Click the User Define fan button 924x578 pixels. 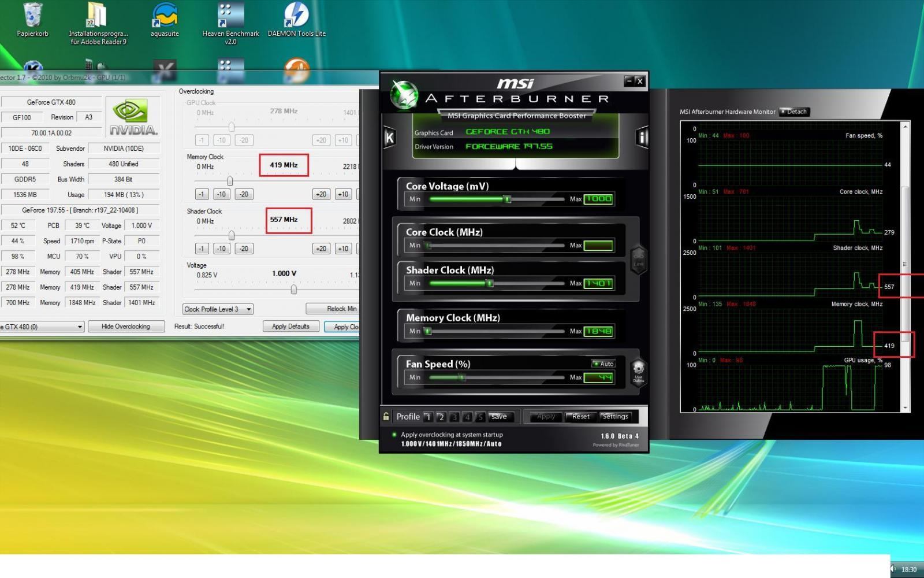click(x=638, y=371)
